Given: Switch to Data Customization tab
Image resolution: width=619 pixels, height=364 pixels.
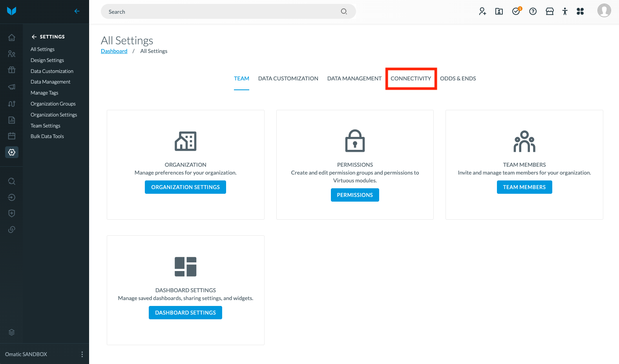Looking at the screenshot, I should point(288,78).
